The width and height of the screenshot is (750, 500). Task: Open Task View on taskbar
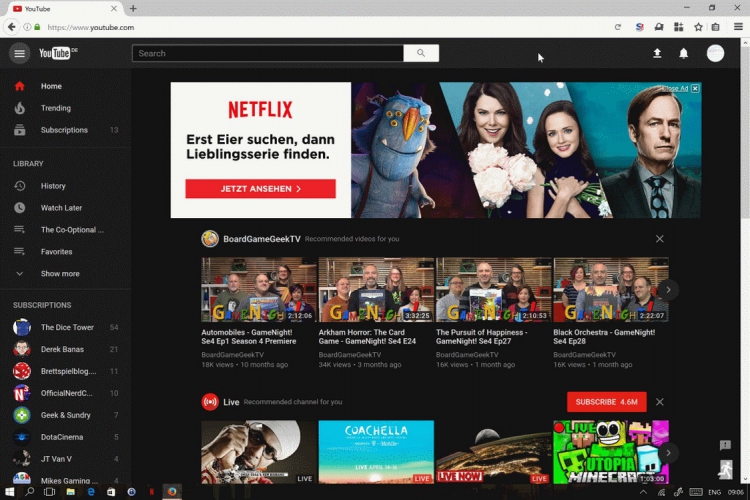pyautogui.click(x=49, y=491)
